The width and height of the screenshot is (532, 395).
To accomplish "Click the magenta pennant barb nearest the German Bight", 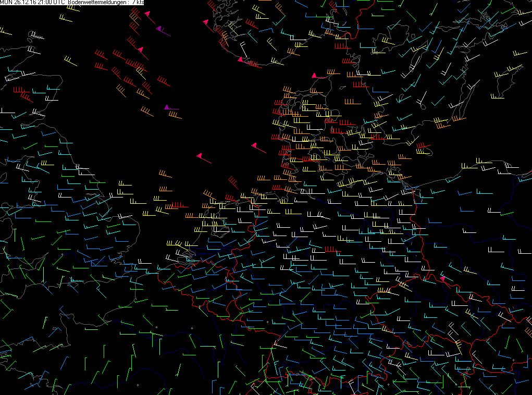I will 258,147.
